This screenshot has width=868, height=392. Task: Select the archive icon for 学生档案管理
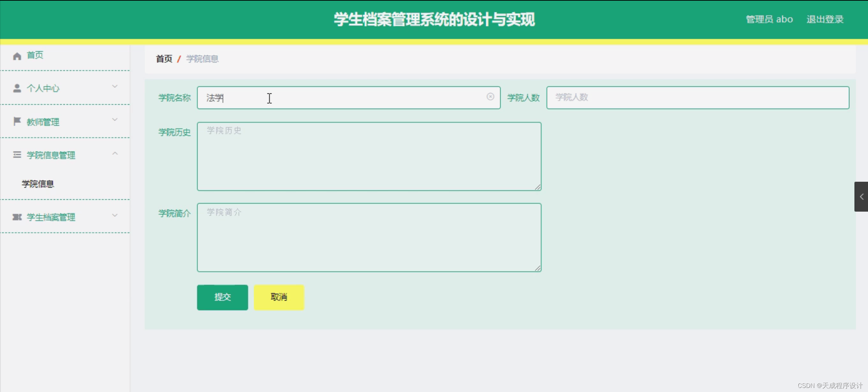click(x=17, y=217)
